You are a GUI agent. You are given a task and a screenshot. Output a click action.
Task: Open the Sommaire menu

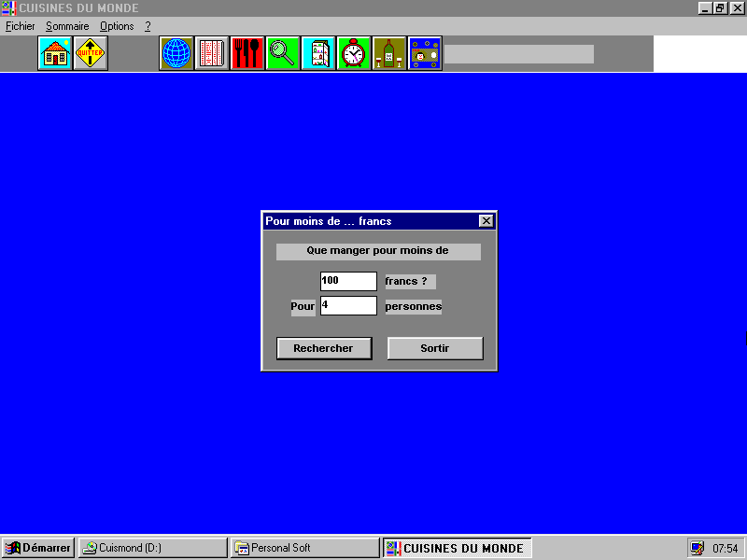[x=67, y=26]
